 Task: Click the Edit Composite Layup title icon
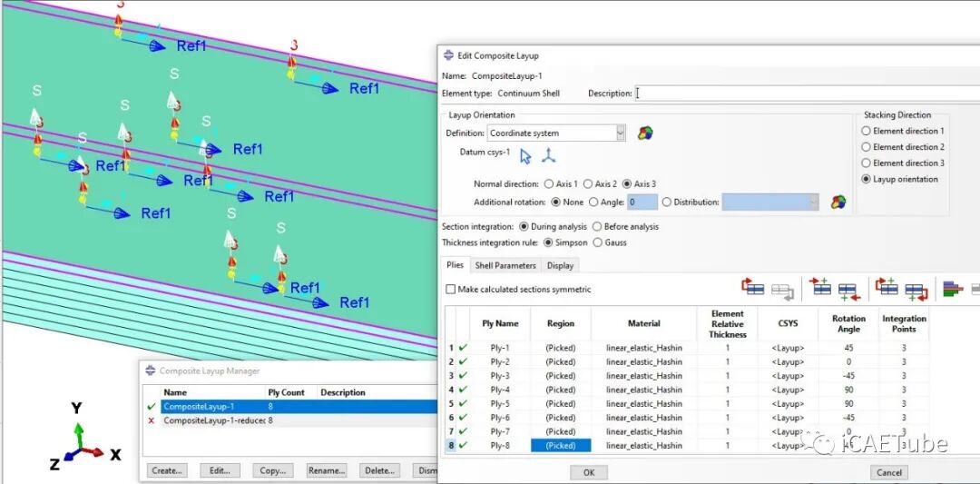[x=448, y=55]
